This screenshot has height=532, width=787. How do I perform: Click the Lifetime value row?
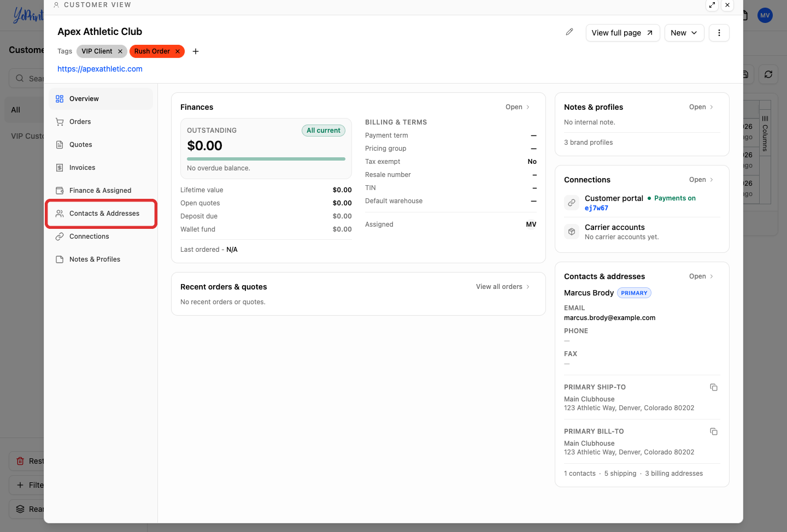pyautogui.click(x=266, y=190)
